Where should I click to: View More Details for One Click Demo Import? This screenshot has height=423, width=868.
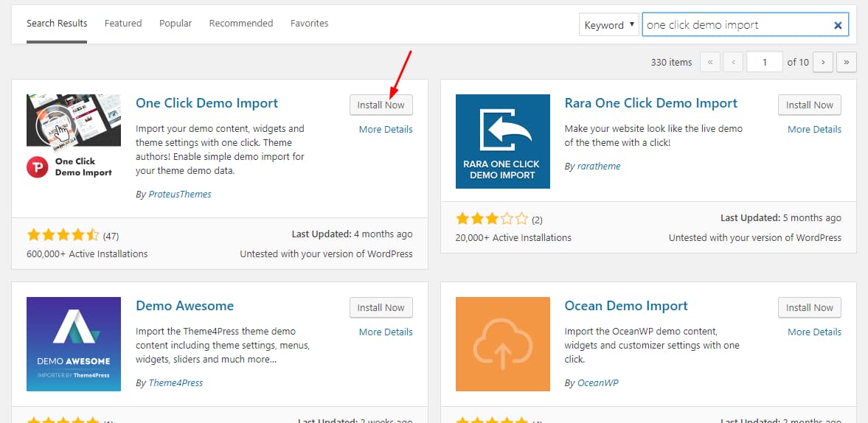386,130
